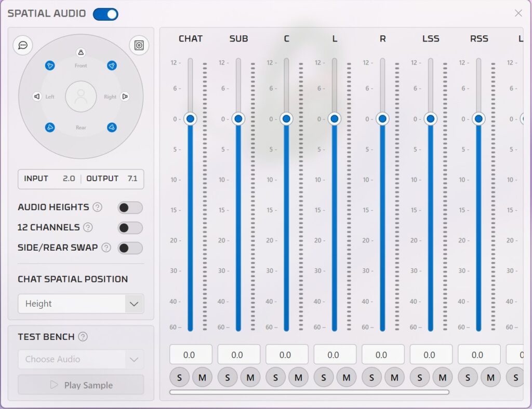Click the chat bubble icon above speaker layout
The width and height of the screenshot is (532, 409).
tap(23, 45)
